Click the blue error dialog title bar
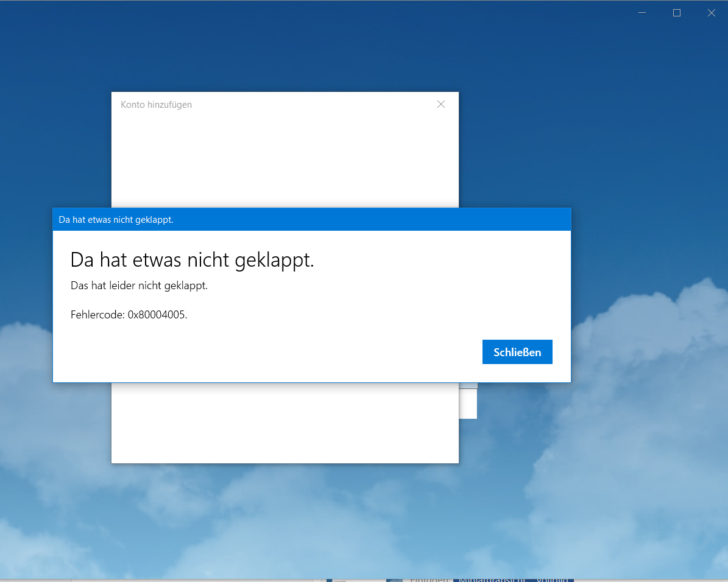The height and width of the screenshot is (582, 728). 311,220
